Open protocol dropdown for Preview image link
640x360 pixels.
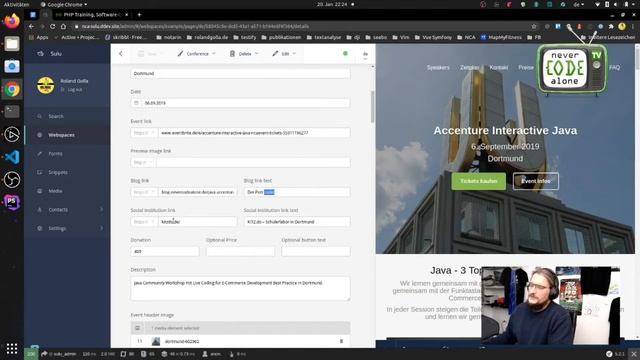143,162
